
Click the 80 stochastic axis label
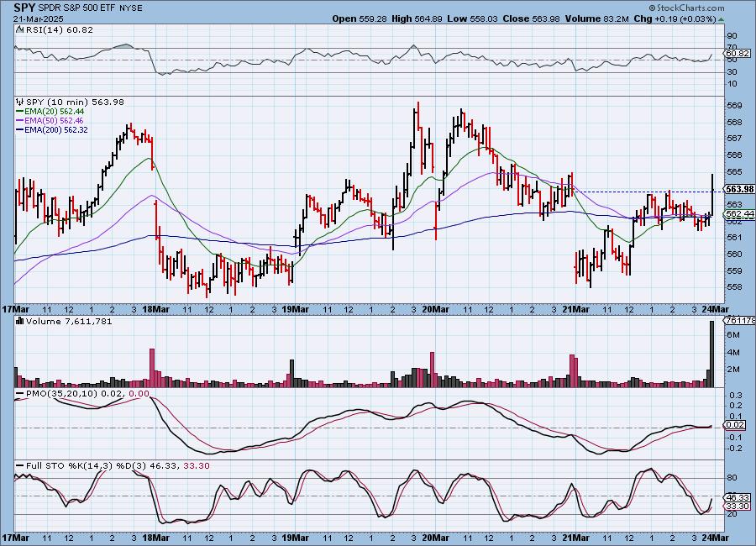[x=732, y=478]
